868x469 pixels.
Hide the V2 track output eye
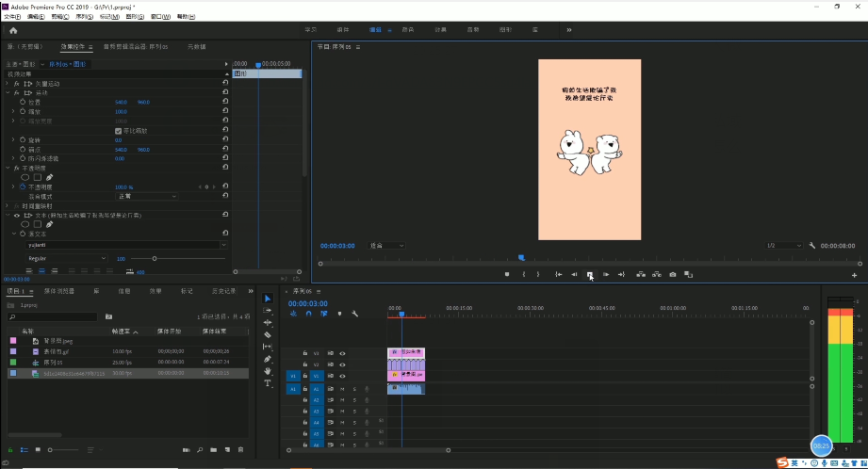(342, 364)
